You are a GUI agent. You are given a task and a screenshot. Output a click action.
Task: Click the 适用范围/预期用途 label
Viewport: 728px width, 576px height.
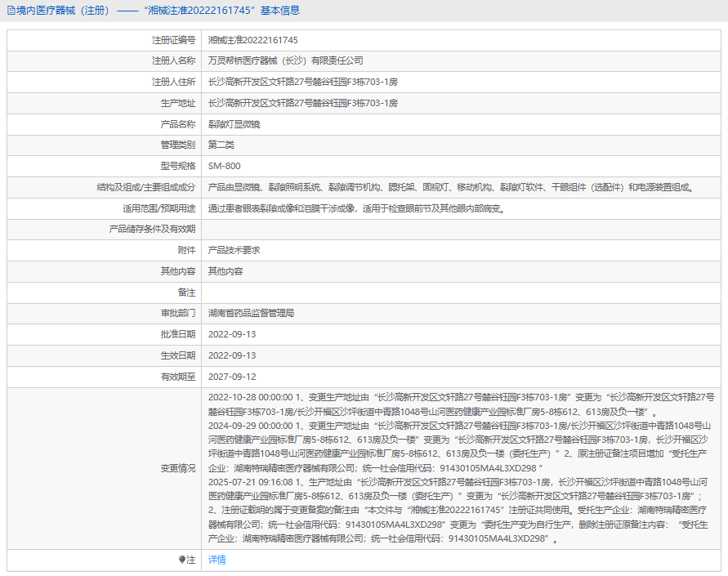[159, 209]
